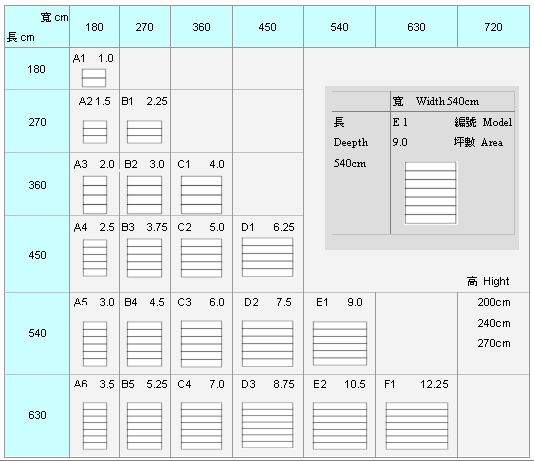Screen dimensions: 534x461
Task: Select the 200cm height option
Action: pyautogui.click(x=494, y=302)
